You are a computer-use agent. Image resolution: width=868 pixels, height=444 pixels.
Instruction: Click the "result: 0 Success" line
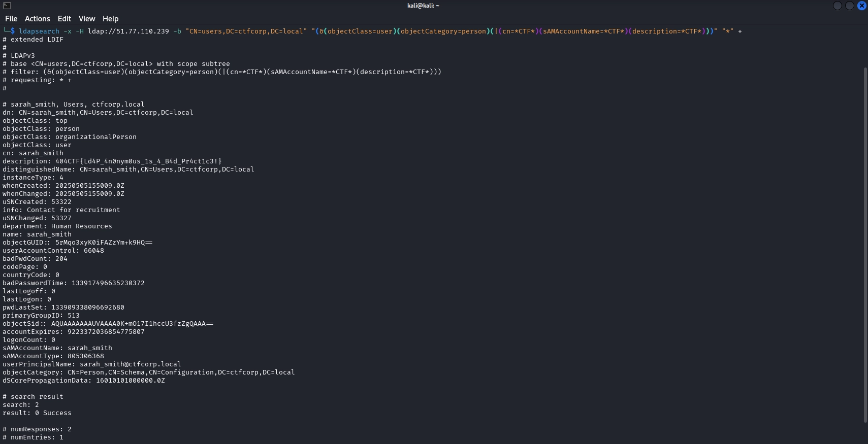37,413
